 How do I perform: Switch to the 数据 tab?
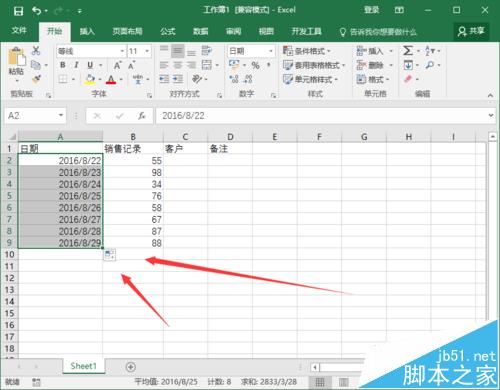pos(201,31)
